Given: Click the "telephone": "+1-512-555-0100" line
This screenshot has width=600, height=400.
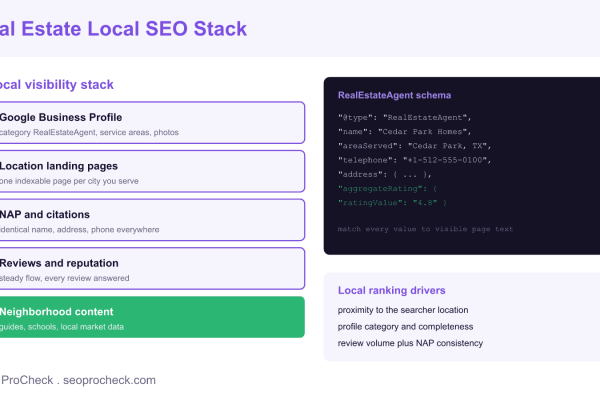Looking at the screenshot, I should (414, 160).
